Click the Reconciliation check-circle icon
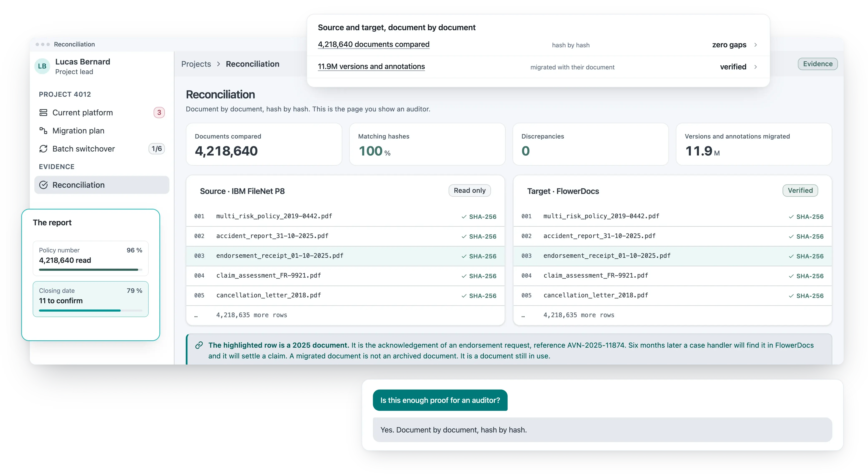Image resolution: width=868 pixels, height=475 pixels. [44, 185]
